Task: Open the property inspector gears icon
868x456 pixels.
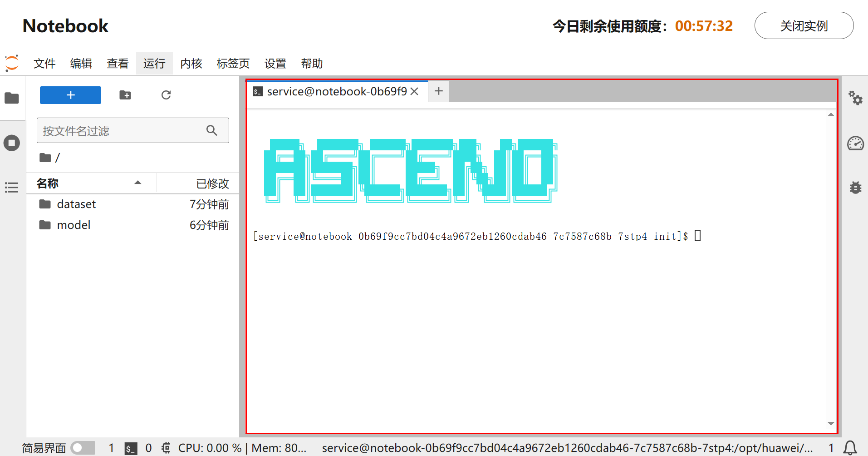Action: pos(855,98)
